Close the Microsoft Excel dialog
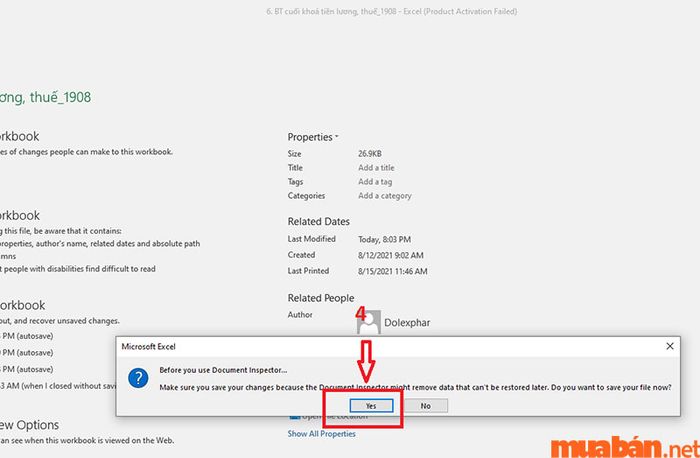700x458 pixels. pyautogui.click(x=670, y=346)
